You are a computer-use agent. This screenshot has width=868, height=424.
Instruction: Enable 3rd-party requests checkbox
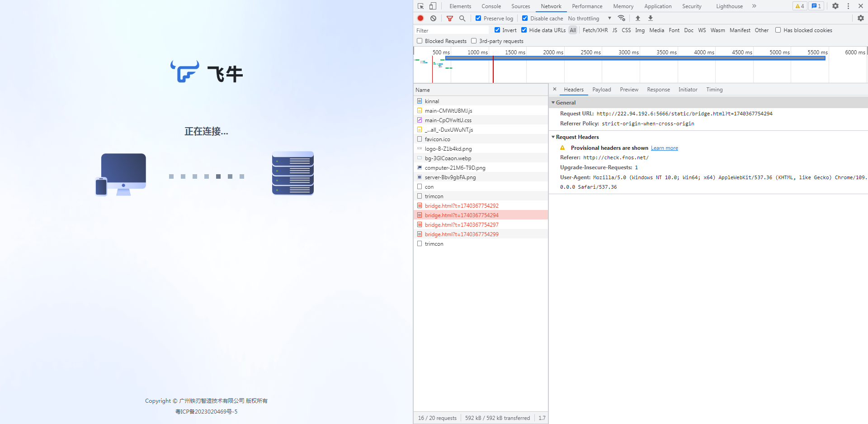click(x=474, y=41)
